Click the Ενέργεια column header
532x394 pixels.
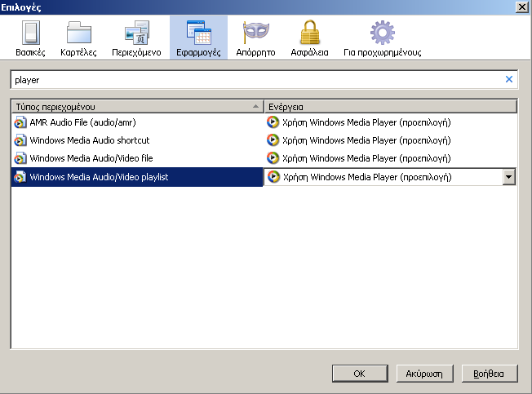pyautogui.click(x=391, y=107)
